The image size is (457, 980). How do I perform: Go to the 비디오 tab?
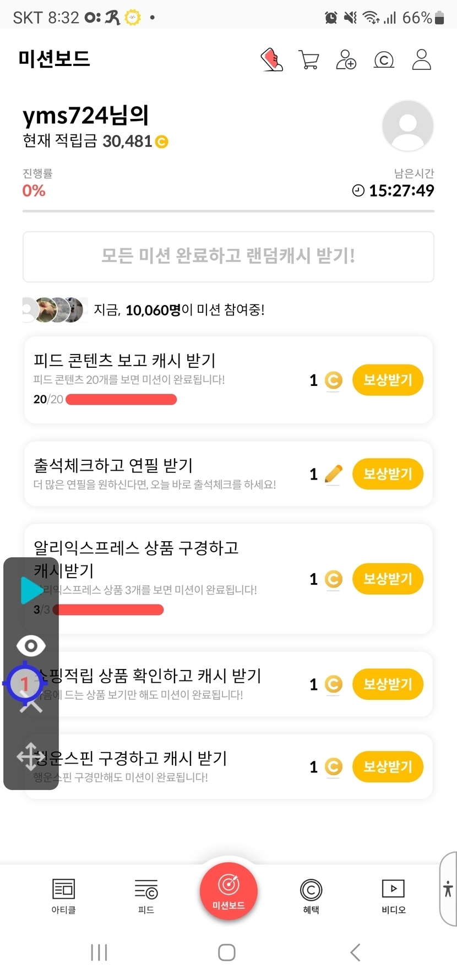pyautogui.click(x=394, y=896)
